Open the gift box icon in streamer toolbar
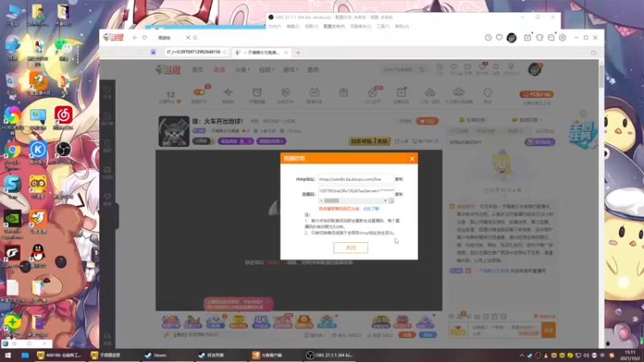The width and height of the screenshot is (644, 362). 344,93
